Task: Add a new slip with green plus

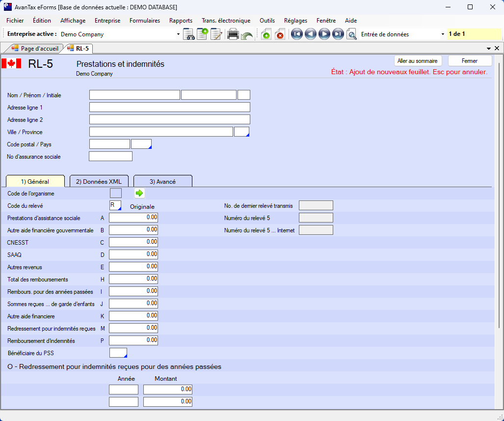Action: click(x=266, y=34)
